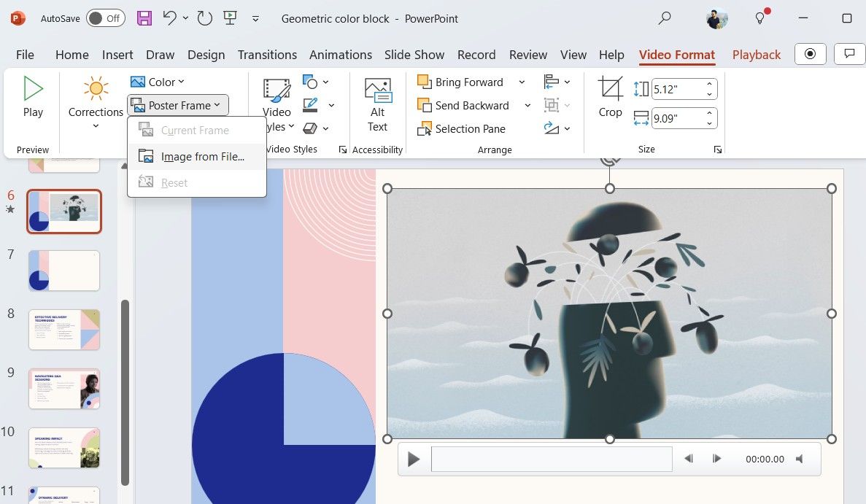Click the video timeline progress bar

point(551,459)
